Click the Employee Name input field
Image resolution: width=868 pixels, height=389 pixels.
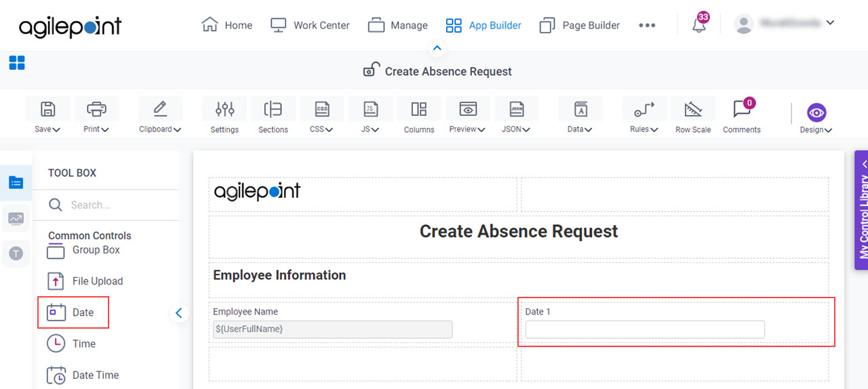click(x=332, y=329)
